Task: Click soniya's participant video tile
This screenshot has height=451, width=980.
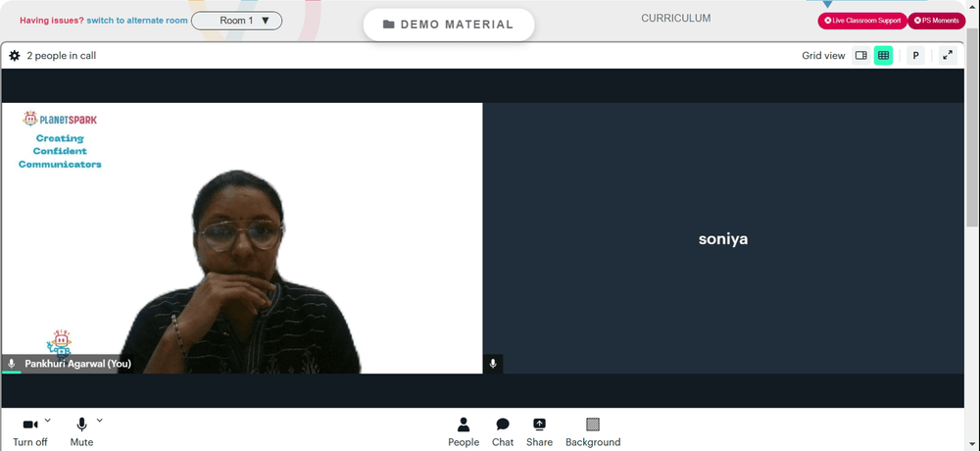Action: [723, 238]
